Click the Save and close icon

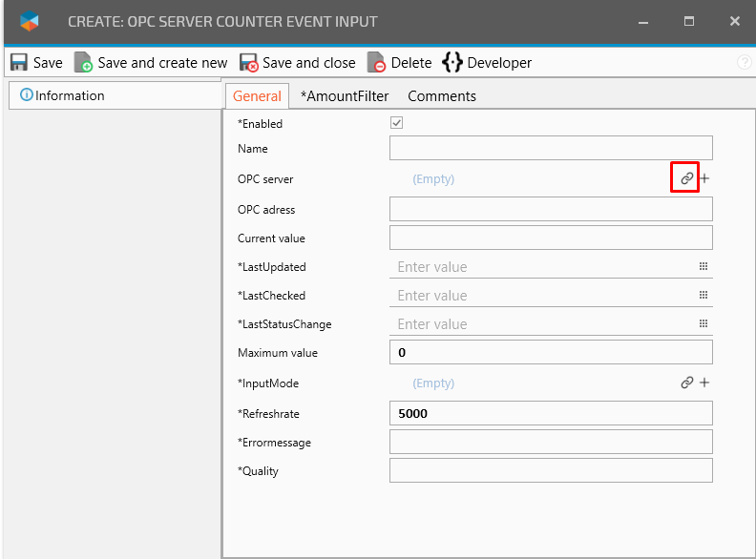pos(249,63)
